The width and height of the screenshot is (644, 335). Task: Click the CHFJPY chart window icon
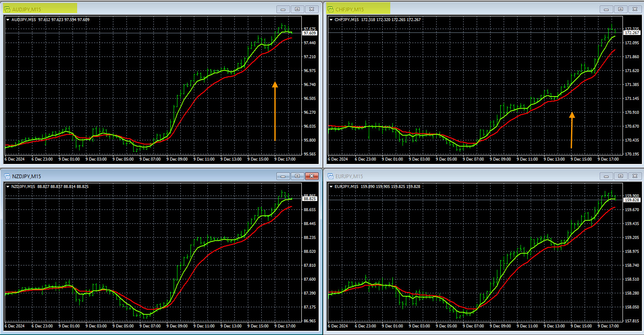330,9
